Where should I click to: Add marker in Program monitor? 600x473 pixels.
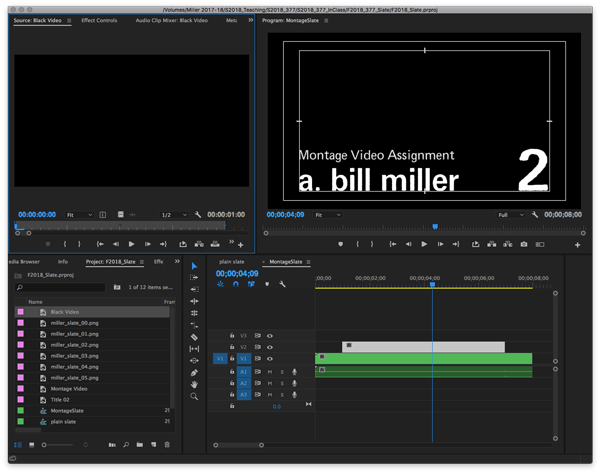[340, 244]
